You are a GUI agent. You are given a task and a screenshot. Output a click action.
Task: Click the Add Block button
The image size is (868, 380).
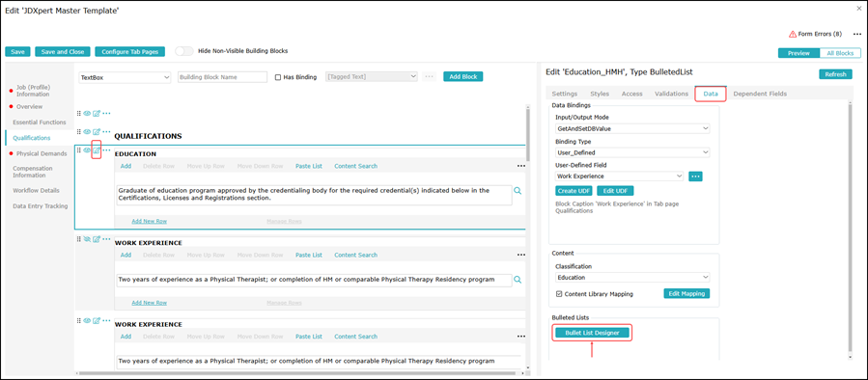(x=463, y=77)
